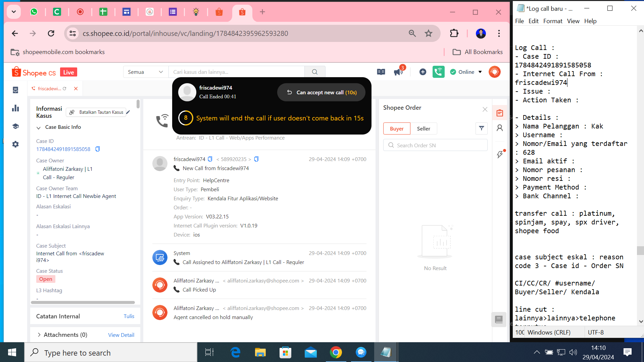Screen dimensions: 644x362
Task: Open the Online status dropdown
Action: click(466, 72)
